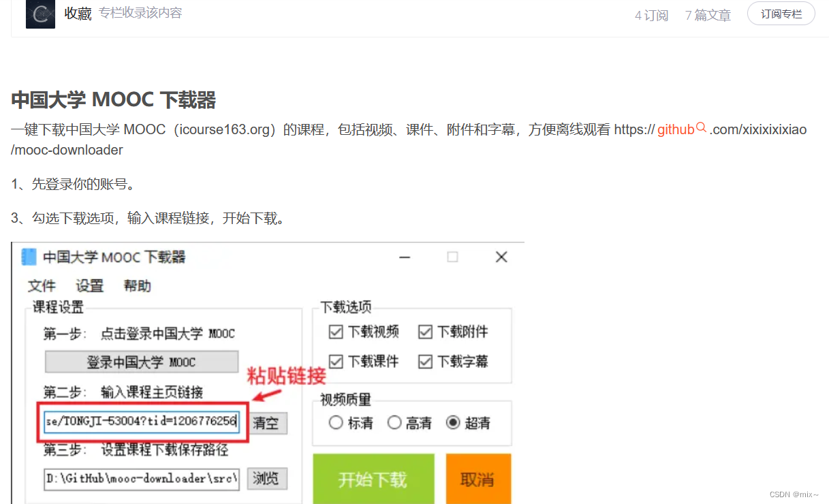This screenshot has height=504, width=829.
Task: Click the 中国大学 MOOC 下载器 window title
Action: [x=114, y=257]
